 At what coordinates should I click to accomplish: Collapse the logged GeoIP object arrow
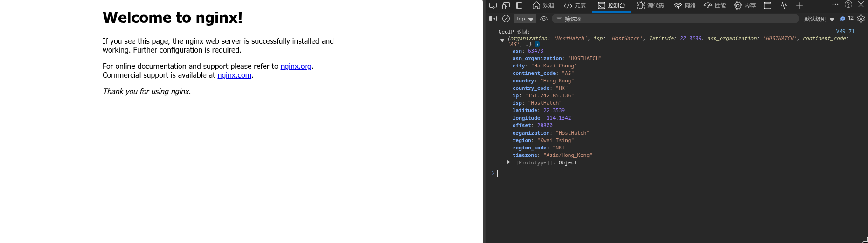pyautogui.click(x=502, y=40)
